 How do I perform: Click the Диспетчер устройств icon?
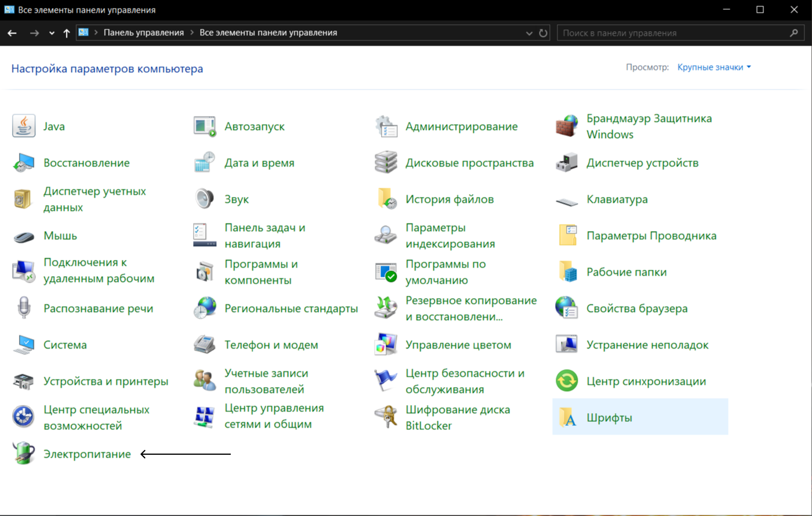tap(567, 163)
